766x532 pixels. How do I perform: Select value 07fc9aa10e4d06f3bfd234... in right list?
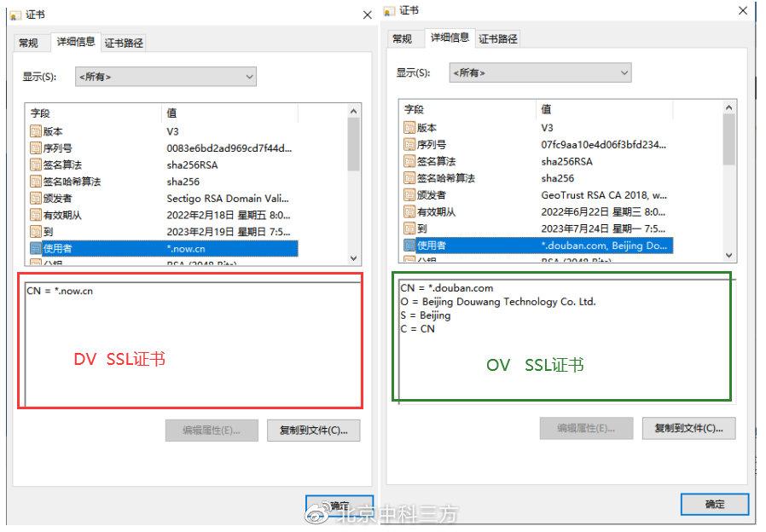pos(604,144)
